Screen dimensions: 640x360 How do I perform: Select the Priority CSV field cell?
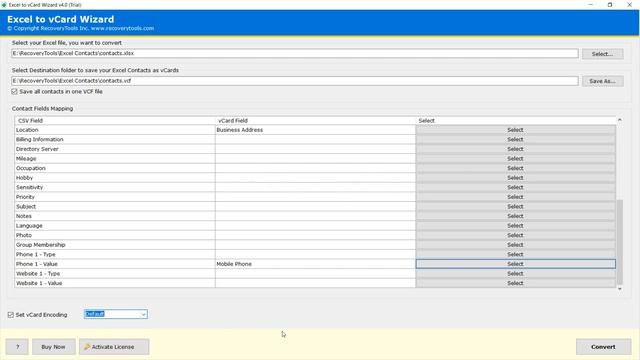point(115,197)
